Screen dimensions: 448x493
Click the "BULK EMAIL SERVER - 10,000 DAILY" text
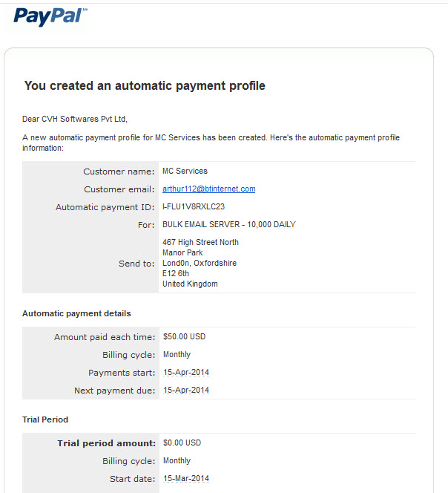click(x=229, y=224)
